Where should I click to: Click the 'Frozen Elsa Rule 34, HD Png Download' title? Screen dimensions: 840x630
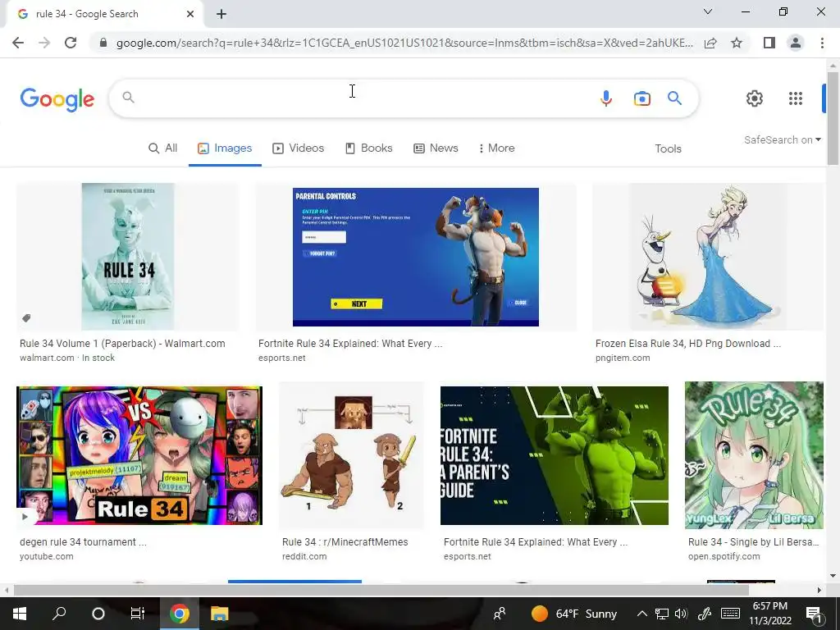tap(688, 344)
